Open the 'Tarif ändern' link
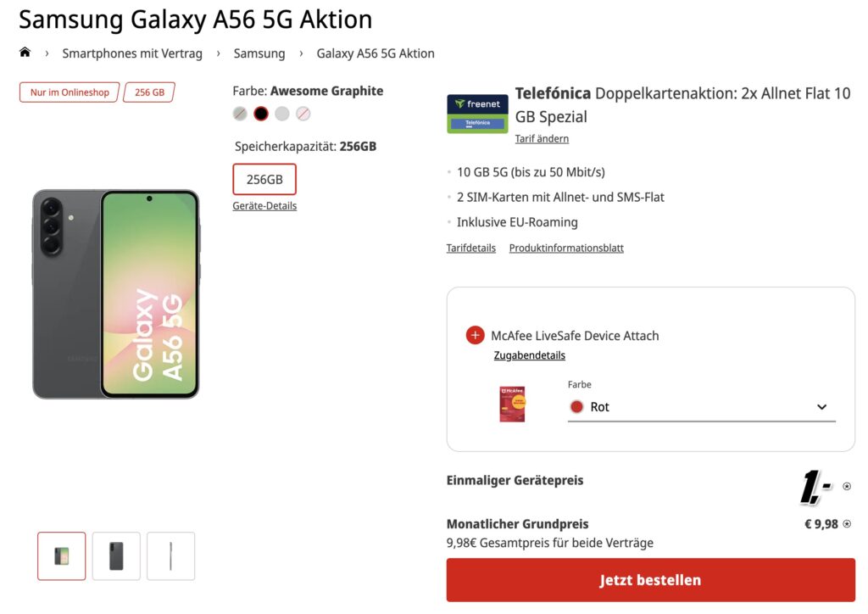The image size is (868, 614). 542,138
